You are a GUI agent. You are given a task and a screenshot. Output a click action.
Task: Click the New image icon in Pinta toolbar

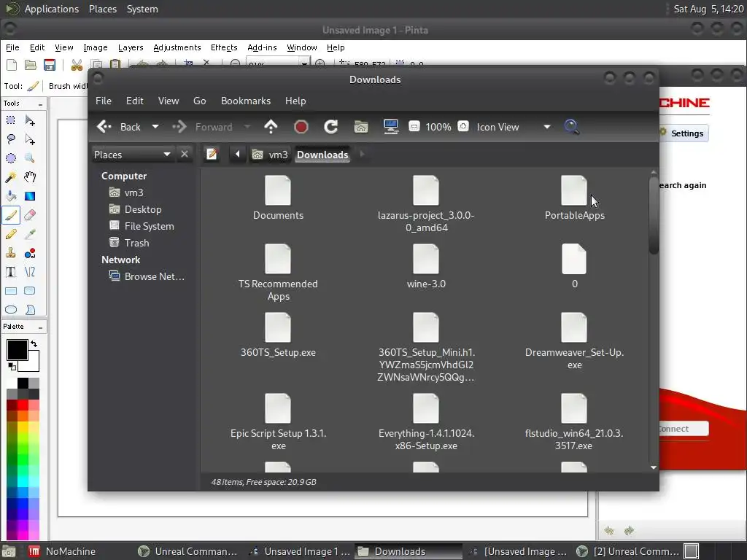click(12, 65)
